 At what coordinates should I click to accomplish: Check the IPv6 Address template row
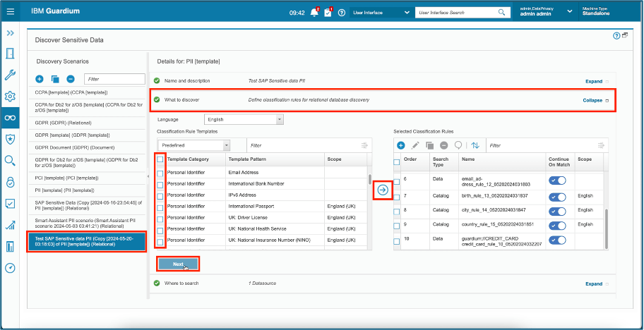[160, 196]
